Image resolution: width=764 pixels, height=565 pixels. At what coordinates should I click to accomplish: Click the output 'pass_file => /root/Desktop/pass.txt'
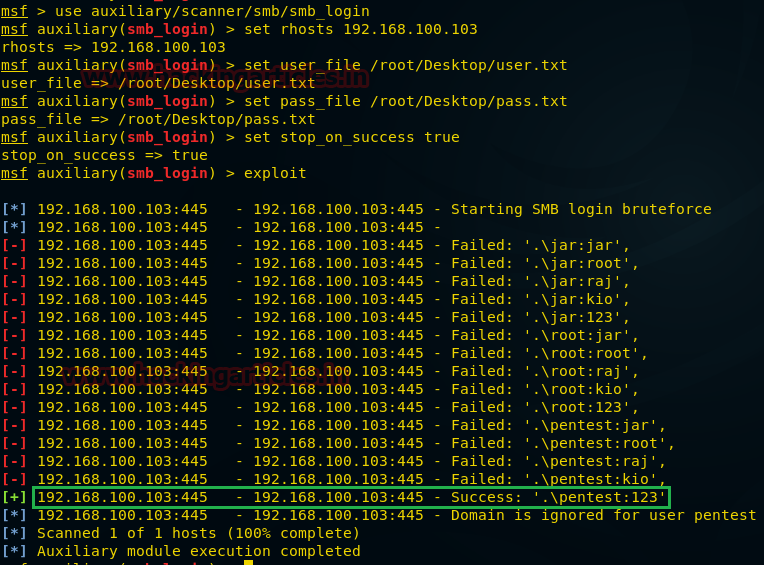tap(158, 119)
